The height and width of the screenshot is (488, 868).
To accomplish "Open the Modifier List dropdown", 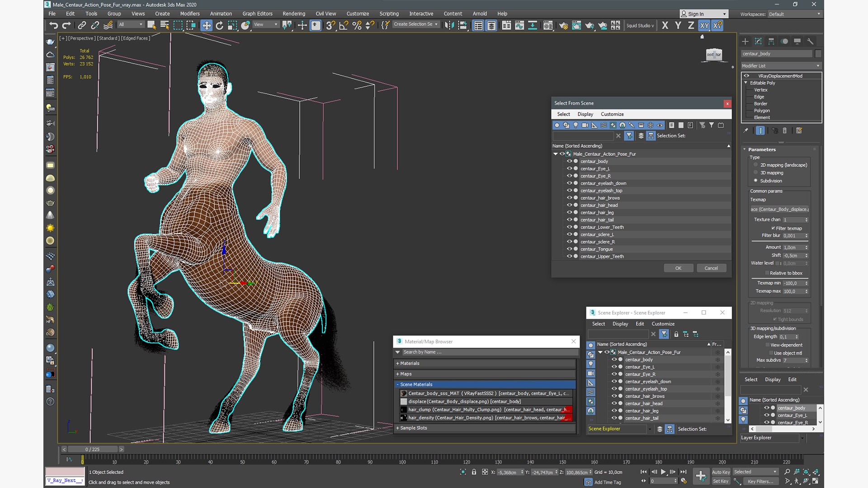I will pyautogui.click(x=781, y=66).
